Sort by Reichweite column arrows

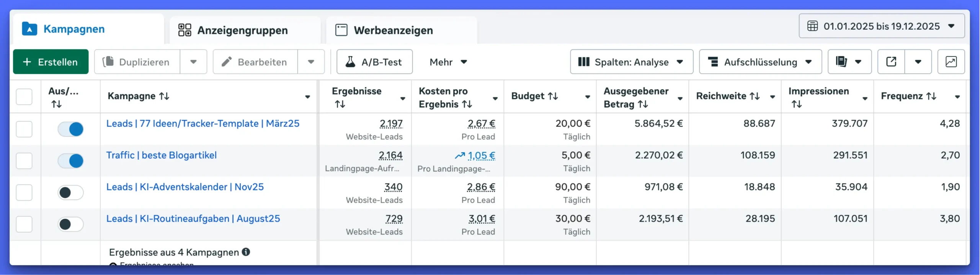[755, 96]
